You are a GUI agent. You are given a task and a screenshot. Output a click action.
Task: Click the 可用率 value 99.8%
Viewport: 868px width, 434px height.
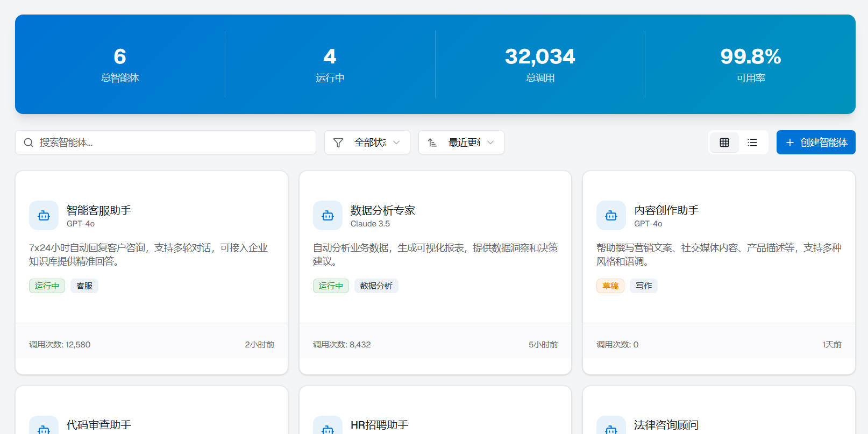pyautogui.click(x=751, y=56)
